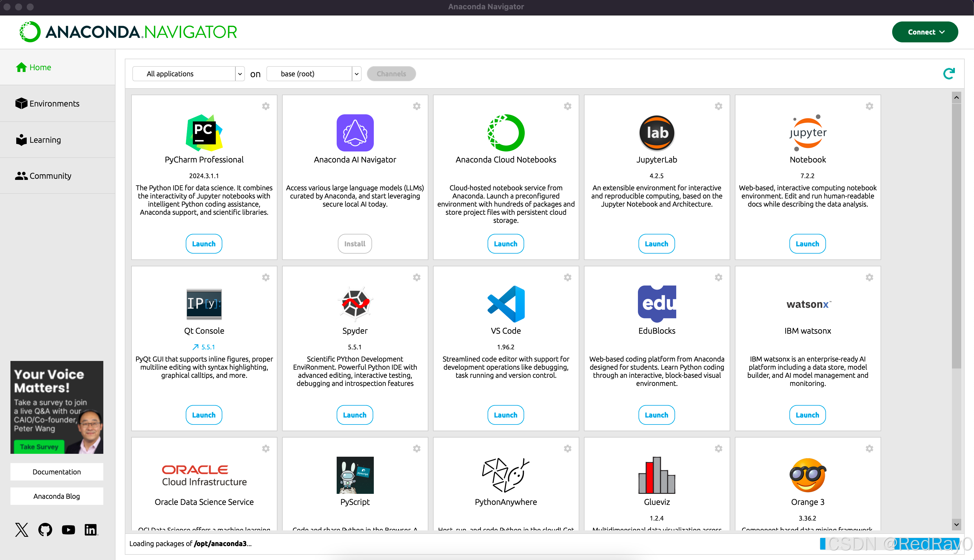
Task: Open VS Code gear options
Action: pyautogui.click(x=567, y=277)
